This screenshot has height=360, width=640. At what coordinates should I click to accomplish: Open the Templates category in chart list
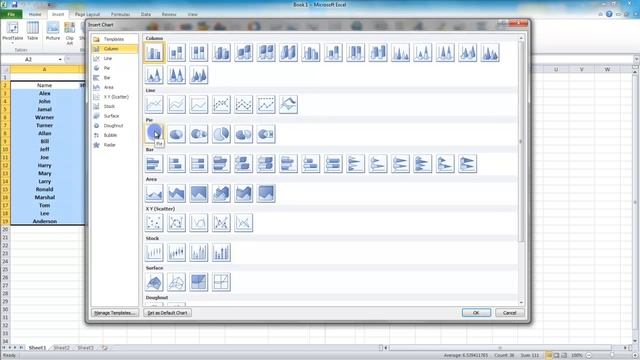click(115, 39)
